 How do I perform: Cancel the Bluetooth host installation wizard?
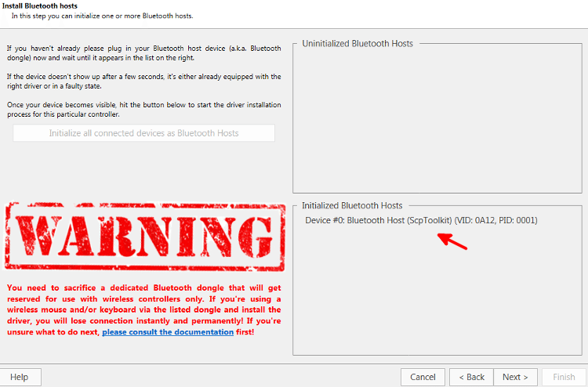[423, 377]
